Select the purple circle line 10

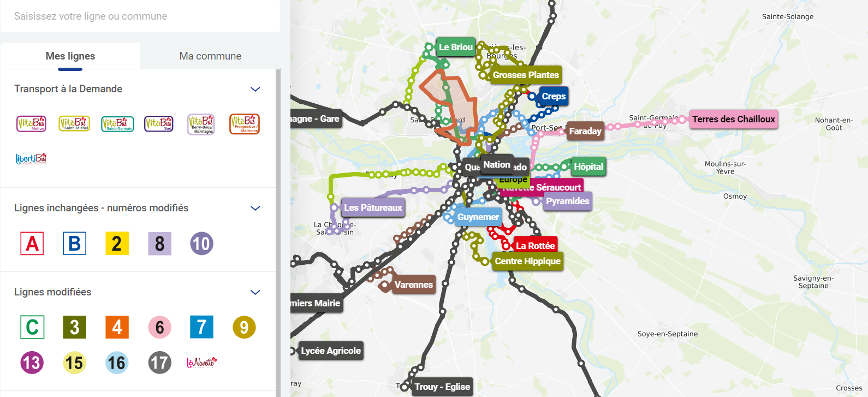coord(201,244)
